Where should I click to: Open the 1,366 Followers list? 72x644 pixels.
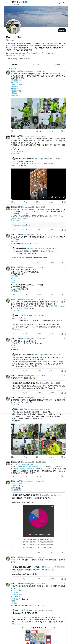point(24,59)
